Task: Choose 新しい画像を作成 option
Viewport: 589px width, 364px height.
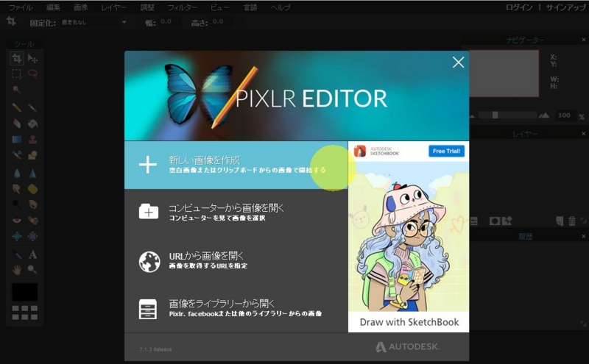Action: point(236,165)
